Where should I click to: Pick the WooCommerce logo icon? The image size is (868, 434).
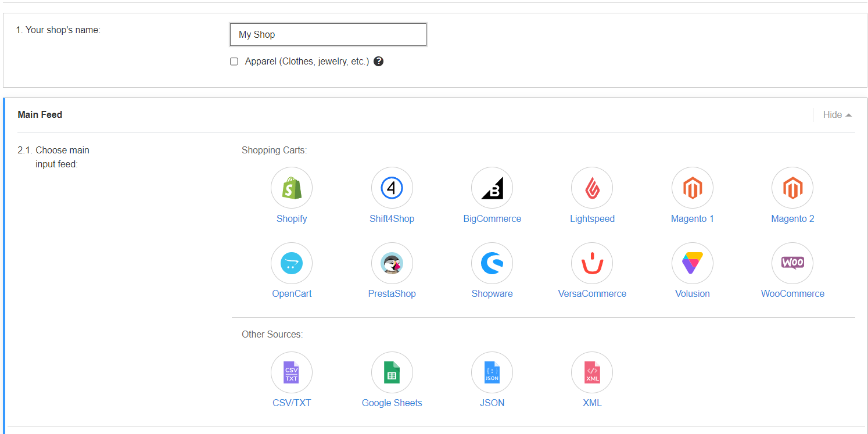point(792,263)
